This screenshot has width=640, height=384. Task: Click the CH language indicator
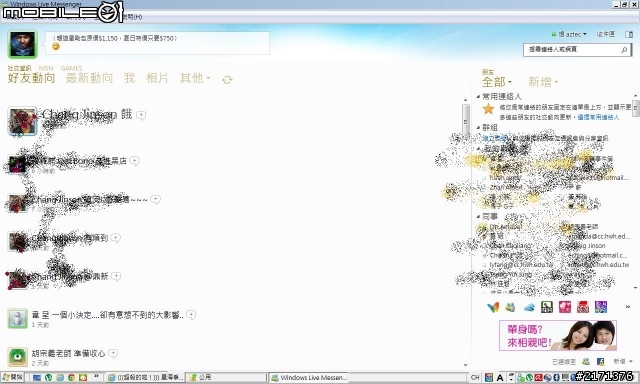(x=475, y=378)
